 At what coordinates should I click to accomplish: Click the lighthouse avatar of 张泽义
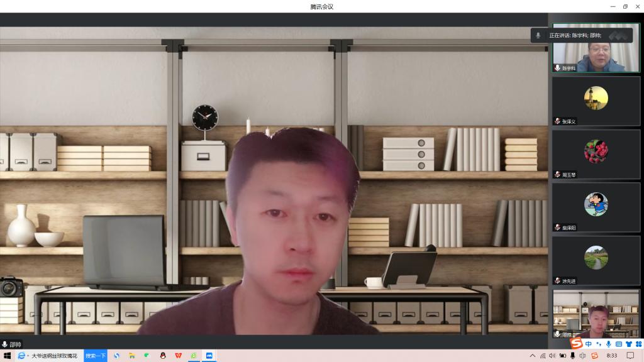point(596,97)
